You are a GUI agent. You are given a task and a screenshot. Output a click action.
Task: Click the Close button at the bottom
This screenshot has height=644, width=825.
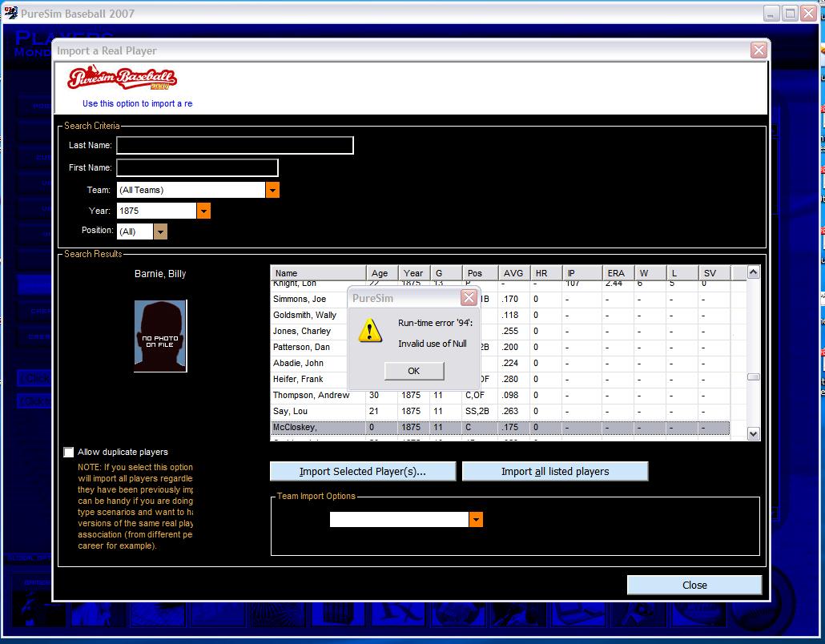pos(694,585)
